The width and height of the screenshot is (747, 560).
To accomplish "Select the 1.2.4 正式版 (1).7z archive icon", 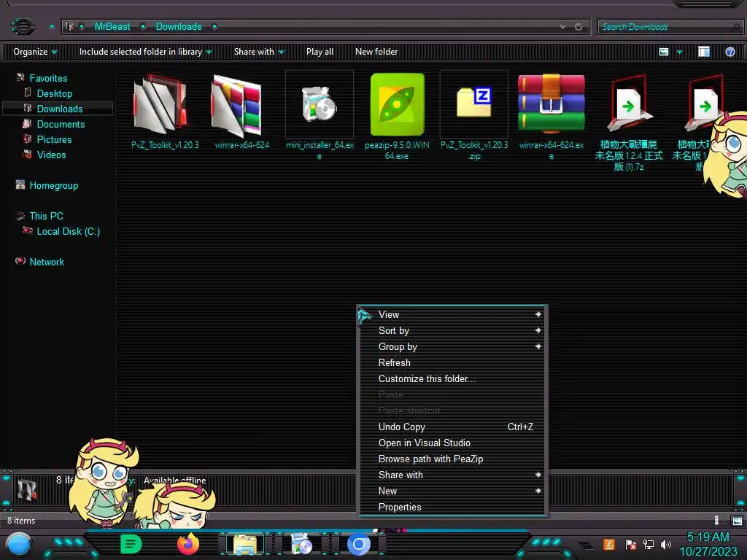I will (628, 104).
